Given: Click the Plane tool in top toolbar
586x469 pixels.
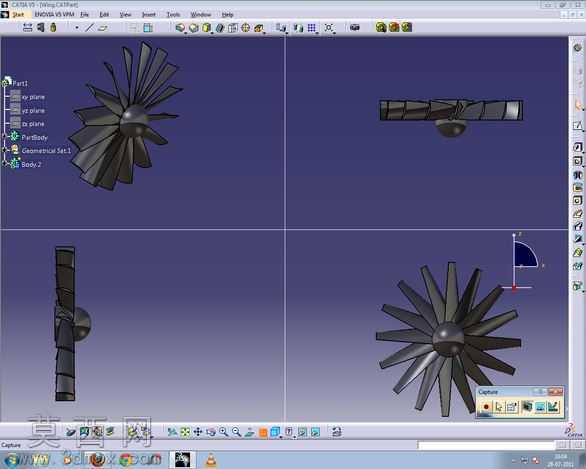Looking at the screenshot, I should 103,28.
